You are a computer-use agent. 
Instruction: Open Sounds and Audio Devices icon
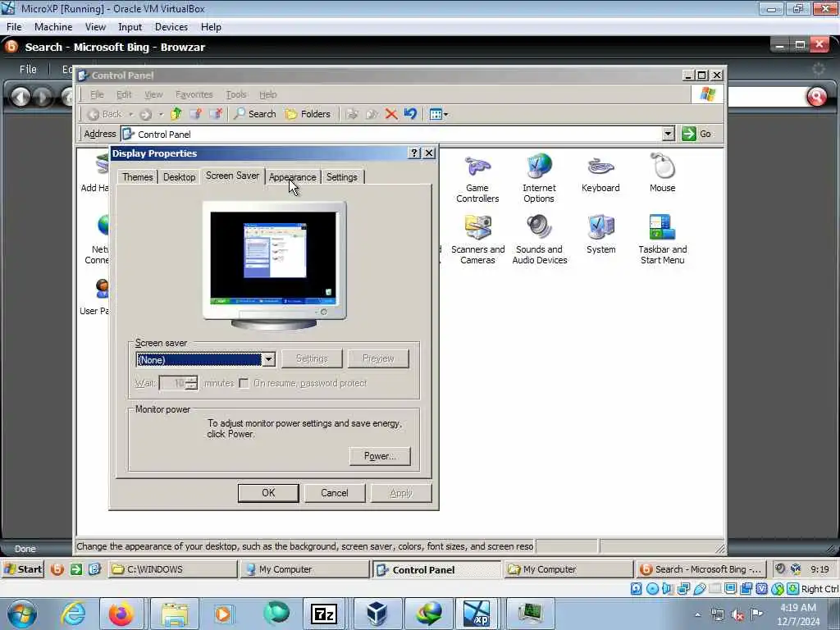[x=540, y=240]
